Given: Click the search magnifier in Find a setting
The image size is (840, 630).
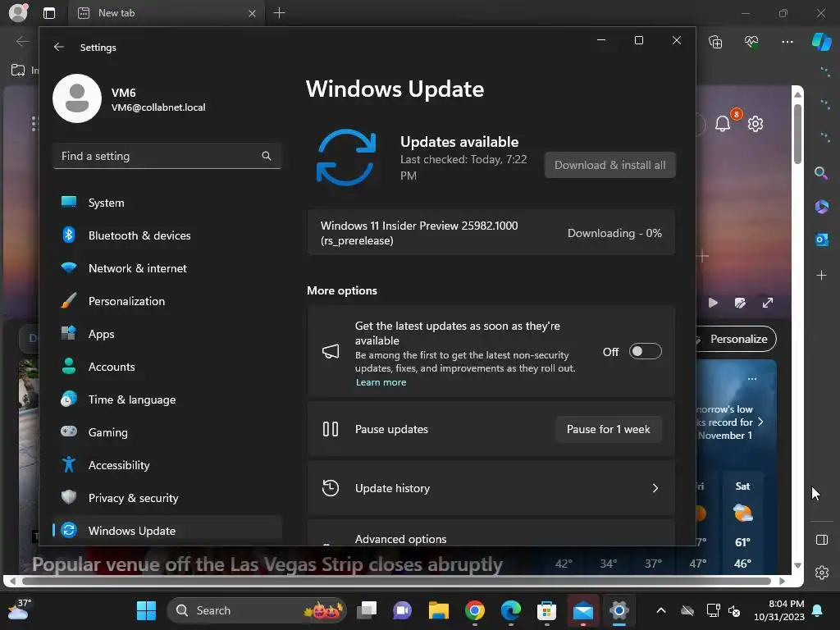Looking at the screenshot, I should click(x=267, y=156).
